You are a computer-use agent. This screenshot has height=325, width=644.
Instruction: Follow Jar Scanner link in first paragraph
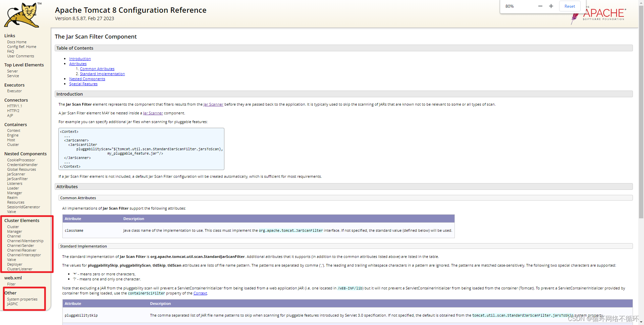coord(213,104)
